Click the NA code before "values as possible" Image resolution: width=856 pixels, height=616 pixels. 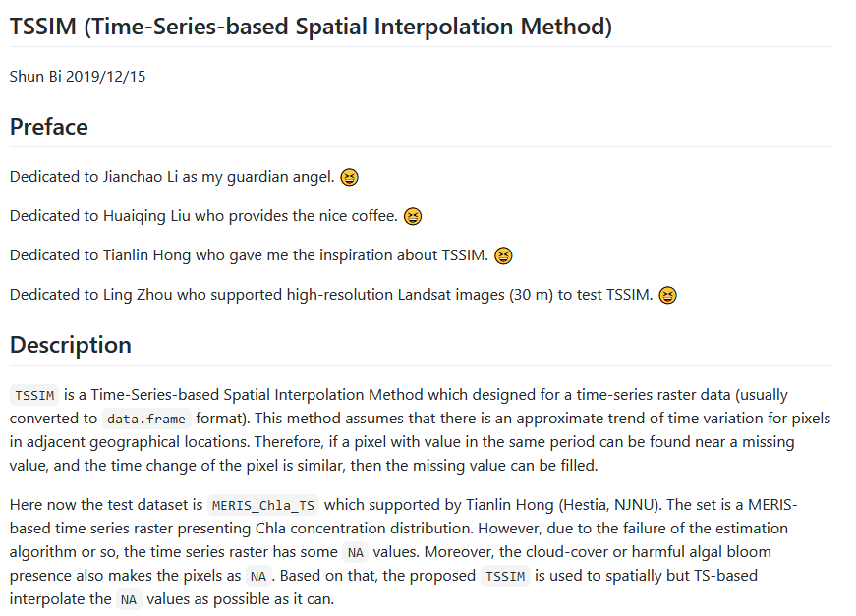[x=129, y=600]
